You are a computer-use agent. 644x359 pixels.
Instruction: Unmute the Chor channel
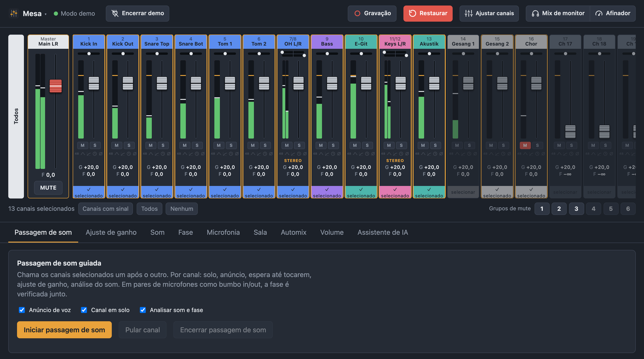click(x=525, y=145)
